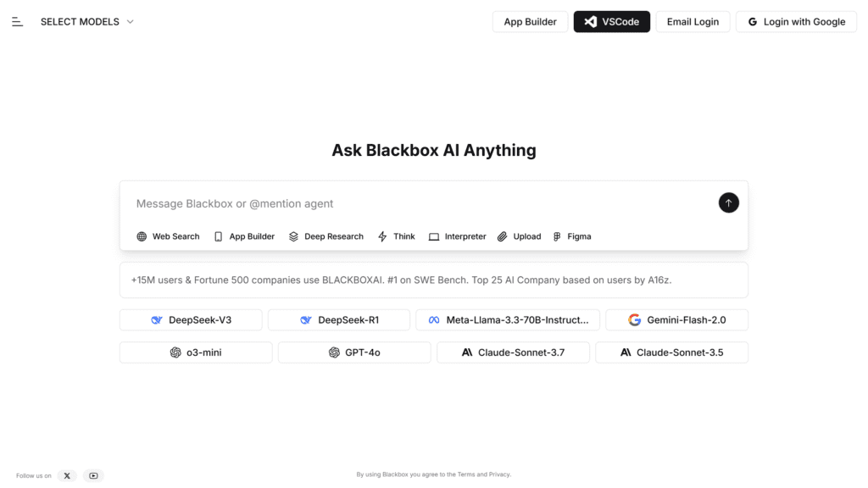868x488 pixels.
Task: Select the Claude-Sonnet-3.5 model
Action: [671, 352]
